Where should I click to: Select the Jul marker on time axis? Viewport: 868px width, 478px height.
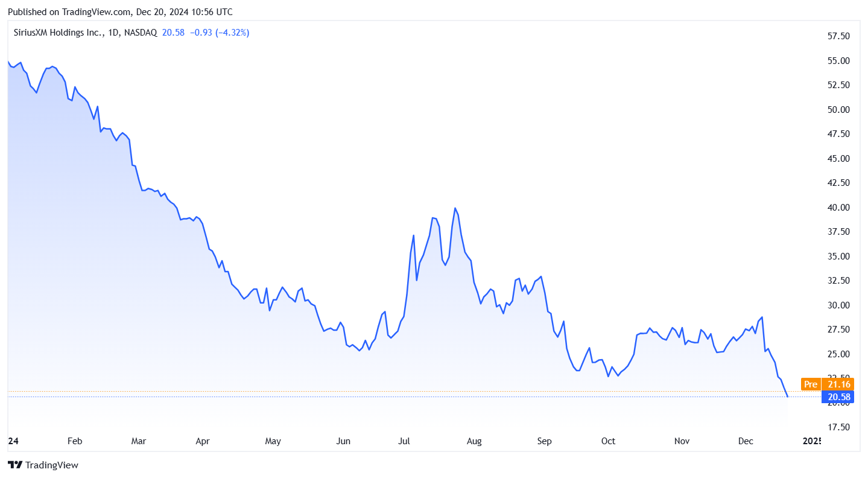pos(404,441)
